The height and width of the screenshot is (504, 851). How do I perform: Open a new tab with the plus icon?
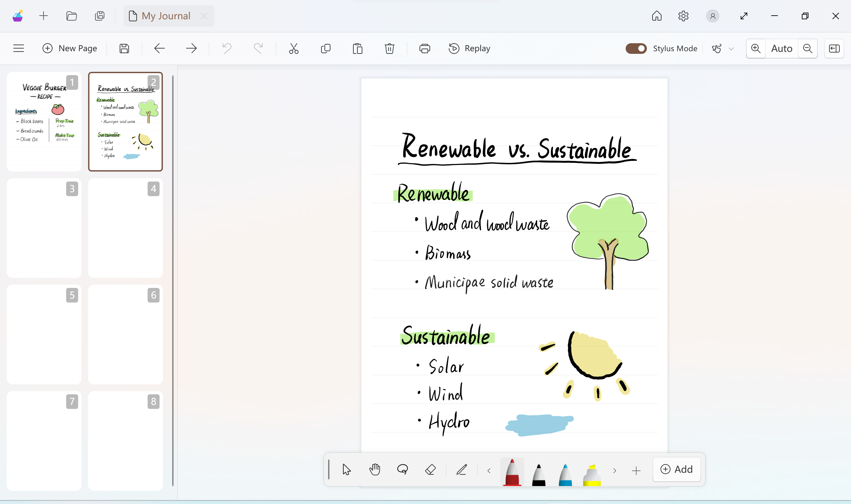point(44,16)
